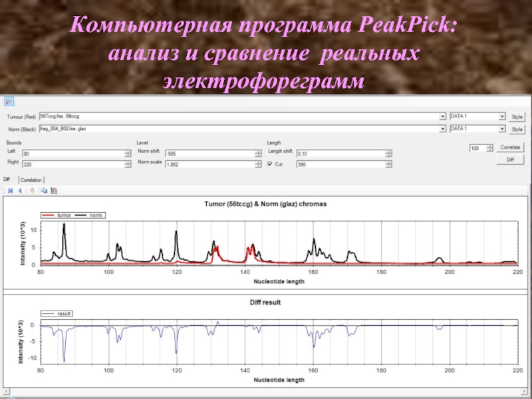Viewport: 532px width, 399px height.
Task: Open the Tumour (Red) file dropdown arrow
Action: [442, 116]
